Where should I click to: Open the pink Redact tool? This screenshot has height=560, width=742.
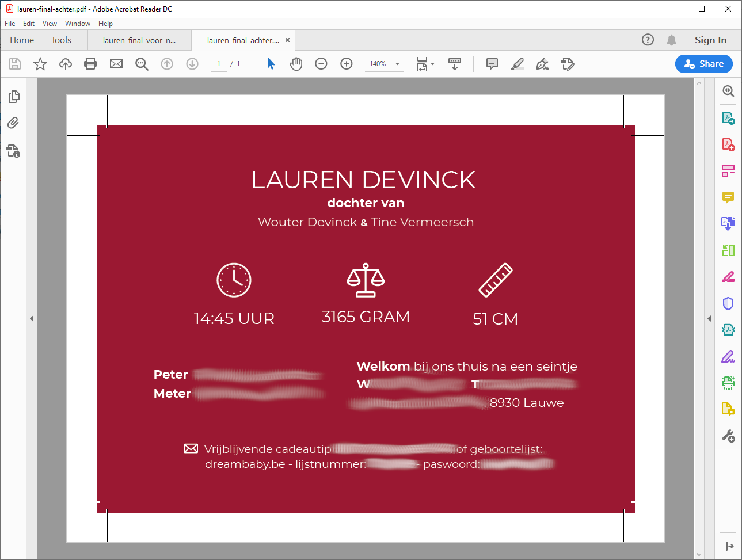click(728, 277)
